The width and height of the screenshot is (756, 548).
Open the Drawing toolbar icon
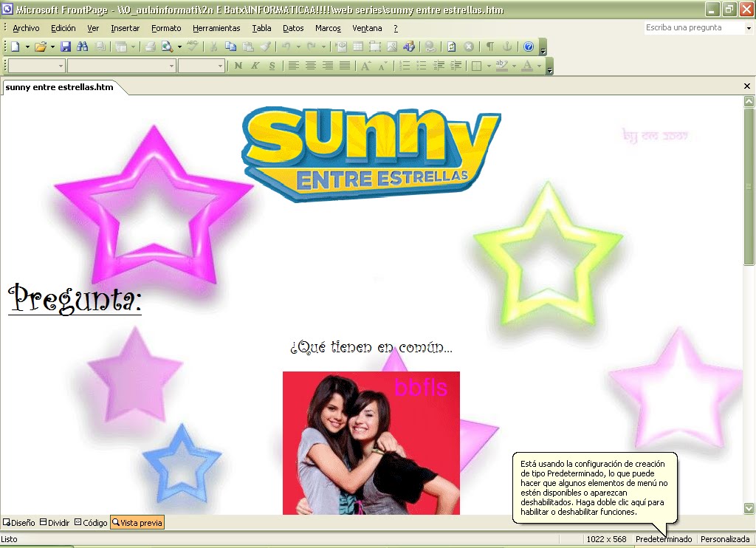(x=409, y=47)
